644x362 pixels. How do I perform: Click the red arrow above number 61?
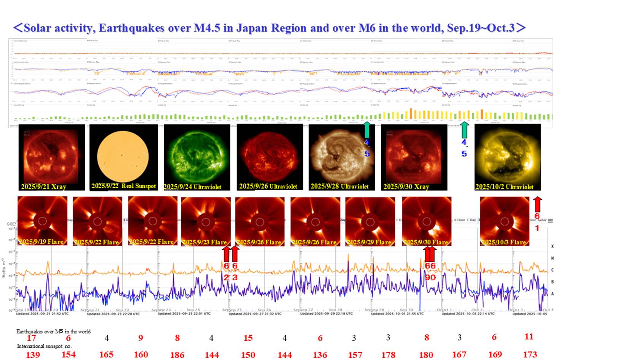[x=537, y=204]
